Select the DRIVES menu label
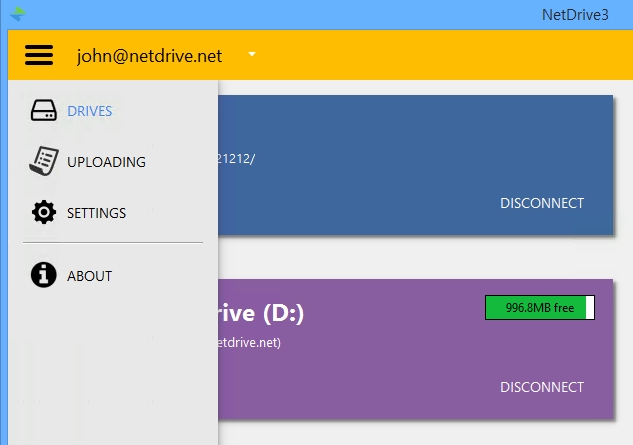Screen dimensions: 633x445 90,111
